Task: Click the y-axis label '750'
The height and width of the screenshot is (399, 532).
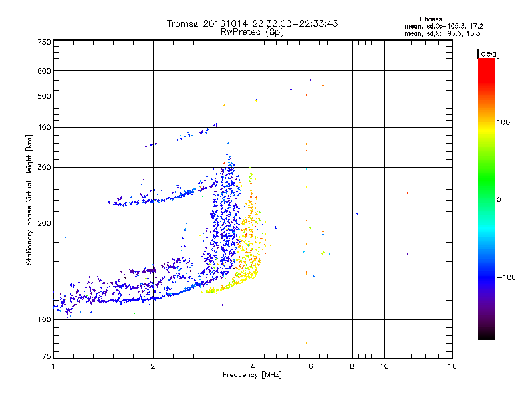Action: 44,42
